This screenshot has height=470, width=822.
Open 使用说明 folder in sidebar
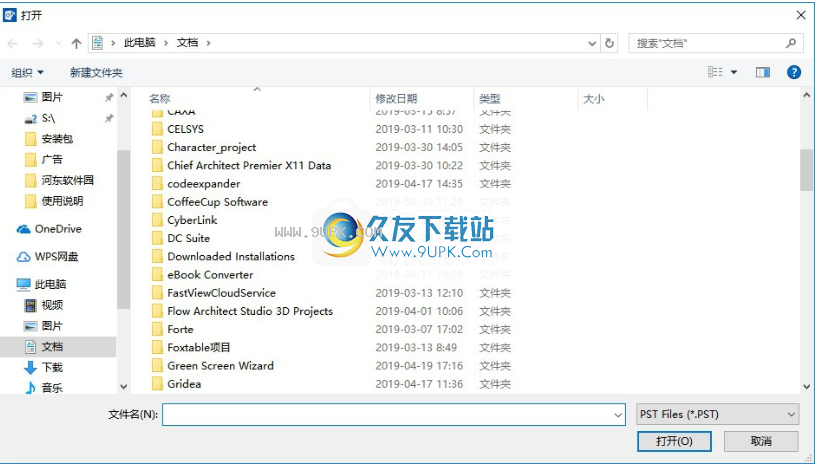point(62,201)
